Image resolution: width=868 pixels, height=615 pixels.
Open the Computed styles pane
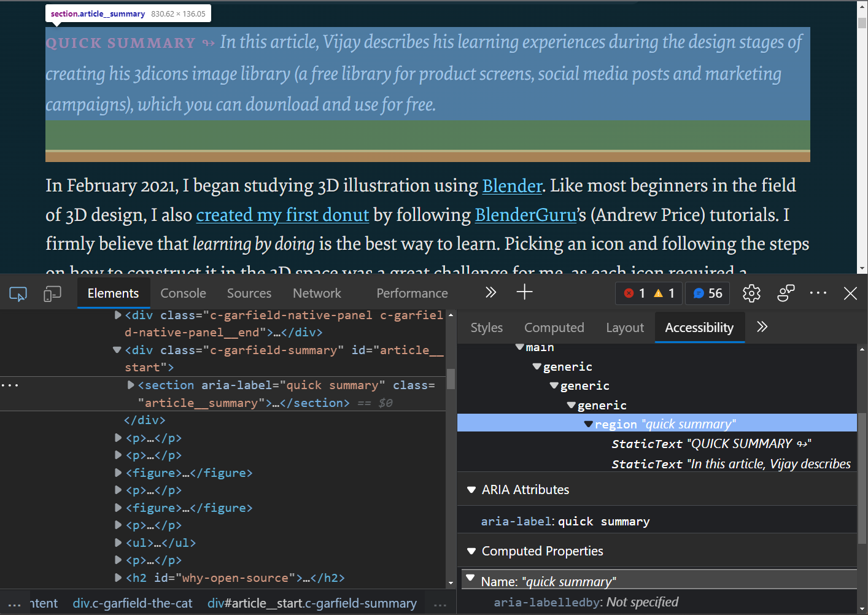point(554,327)
